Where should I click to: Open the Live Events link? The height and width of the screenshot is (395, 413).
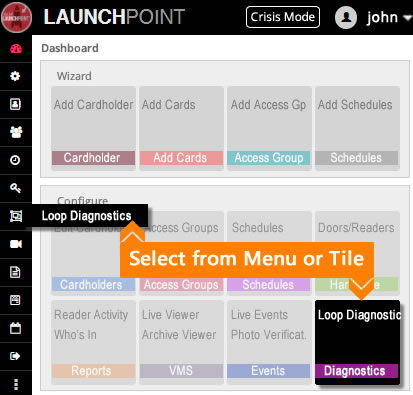click(x=259, y=315)
